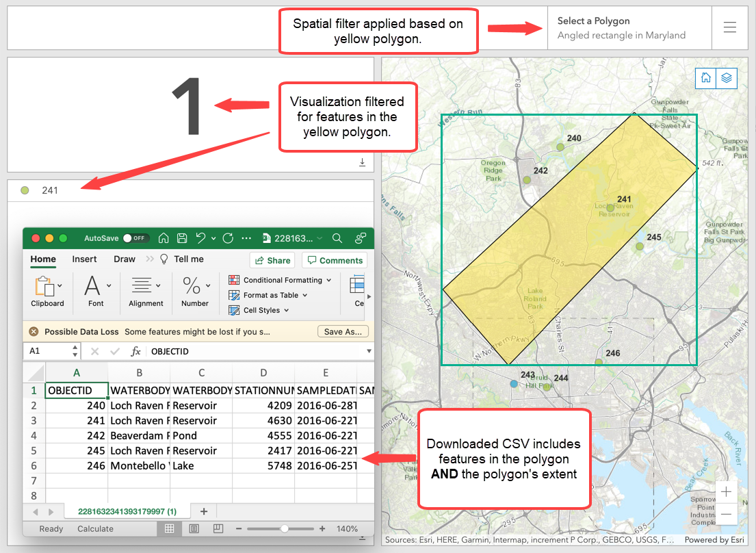Select row 3 header
Image resolution: width=756 pixels, height=553 pixels.
[x=34, y=420]
